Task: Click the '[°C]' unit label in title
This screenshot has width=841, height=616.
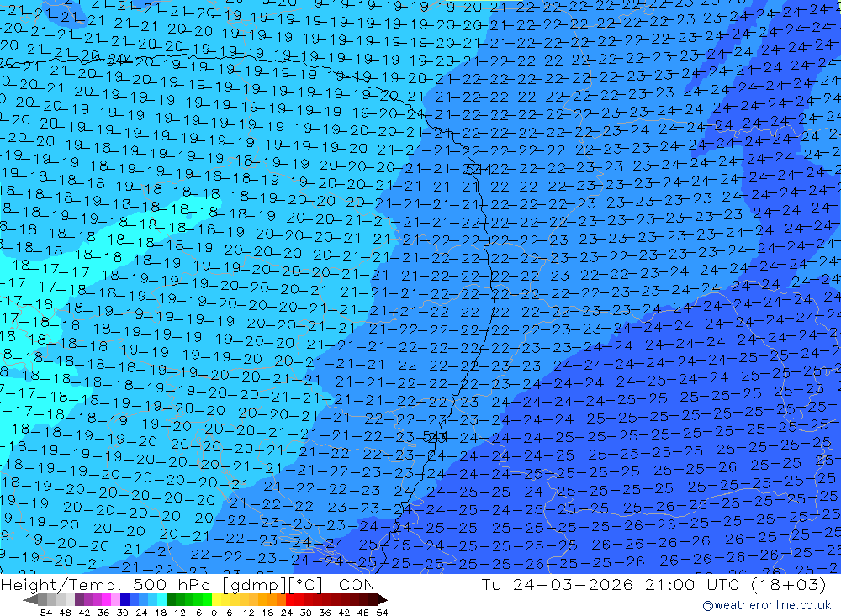Action: click(306, 585)
